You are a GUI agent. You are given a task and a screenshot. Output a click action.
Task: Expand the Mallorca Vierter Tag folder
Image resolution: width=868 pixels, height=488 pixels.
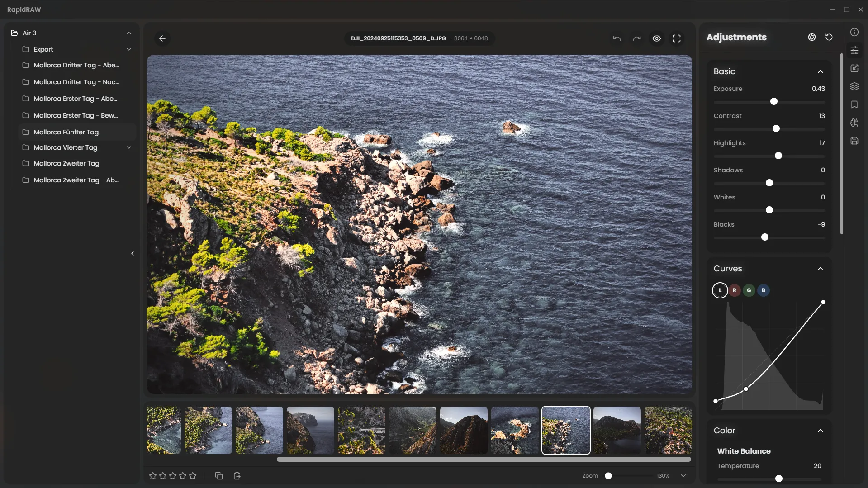tap(129, 147)
